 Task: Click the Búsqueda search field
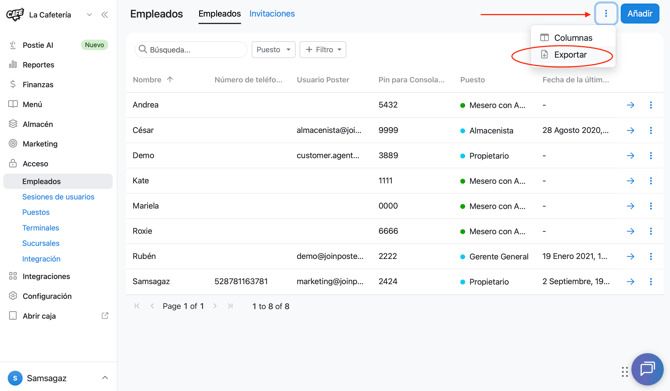tap(191, 50)
